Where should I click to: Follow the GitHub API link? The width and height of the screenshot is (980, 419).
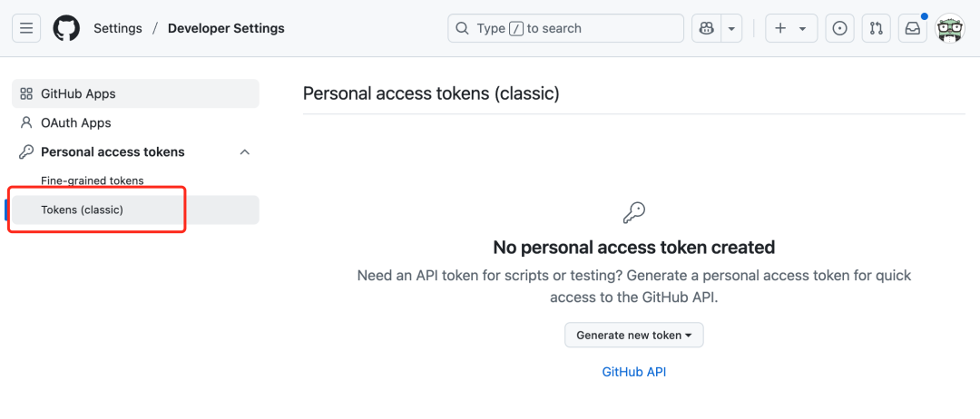click(x=633, y=372)
